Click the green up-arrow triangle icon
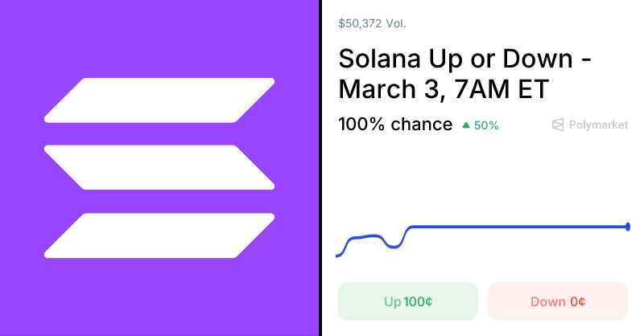Screen dimensions: 644x336 pyautogui.click(x=466, y=125)
